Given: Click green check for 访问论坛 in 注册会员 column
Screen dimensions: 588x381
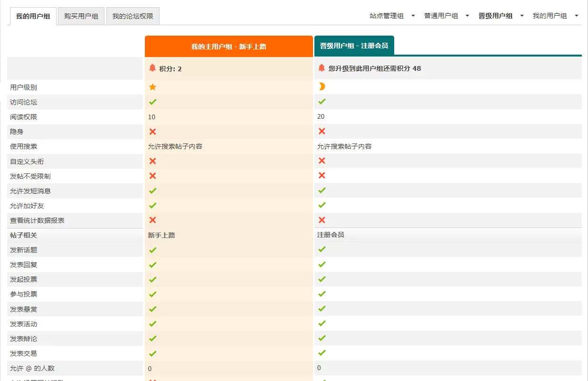Looking at the screenshot, I should click(322, 101).
